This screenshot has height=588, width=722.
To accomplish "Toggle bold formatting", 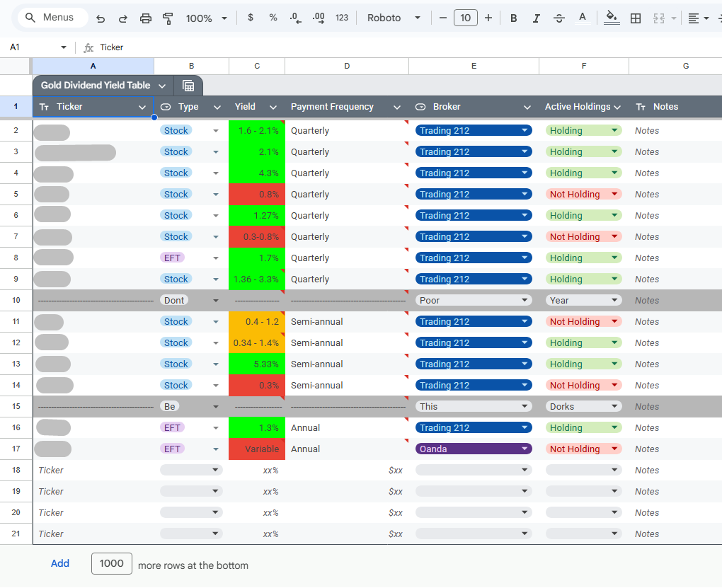I will tap(513, 18).
